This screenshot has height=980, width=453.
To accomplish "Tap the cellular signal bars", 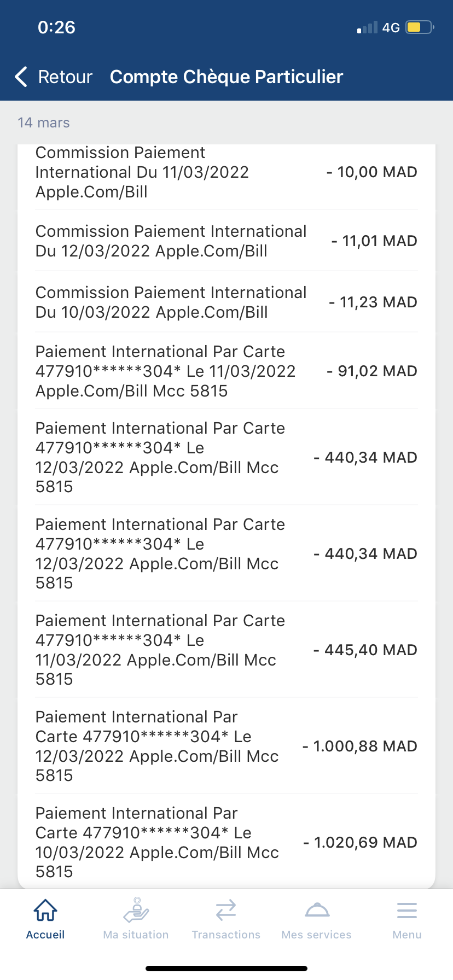I will (x=367, y=27).
